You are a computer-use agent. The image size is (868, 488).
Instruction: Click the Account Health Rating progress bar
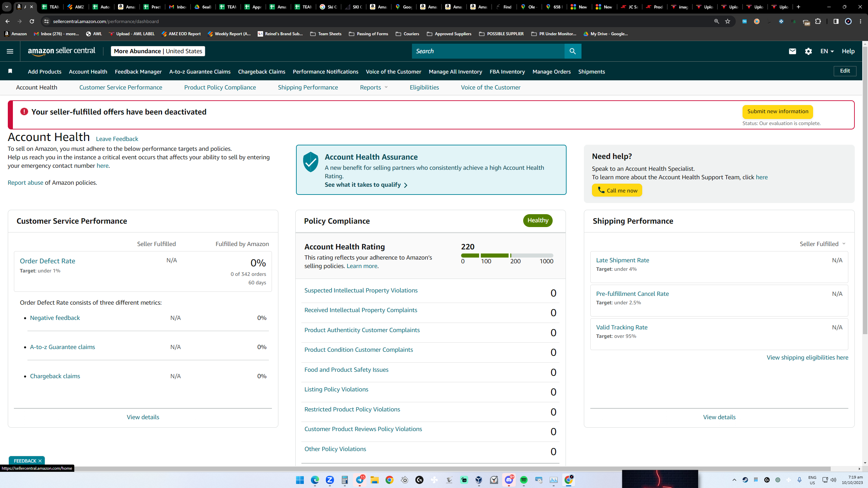[x=507, y=255]
